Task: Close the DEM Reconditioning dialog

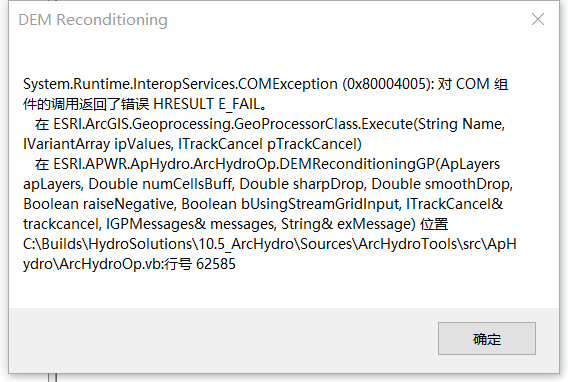Action: pyautogui.click(x=538, y=19)
